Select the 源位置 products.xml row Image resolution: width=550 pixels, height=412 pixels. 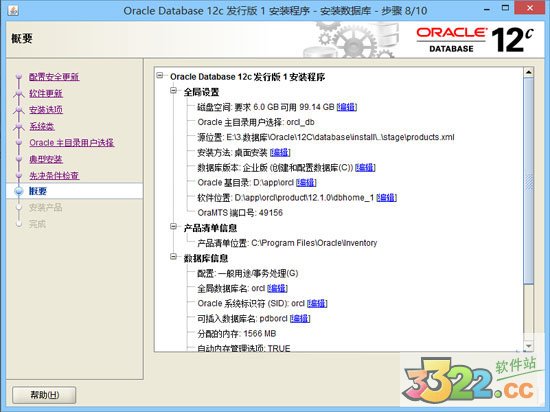(326, 137)
